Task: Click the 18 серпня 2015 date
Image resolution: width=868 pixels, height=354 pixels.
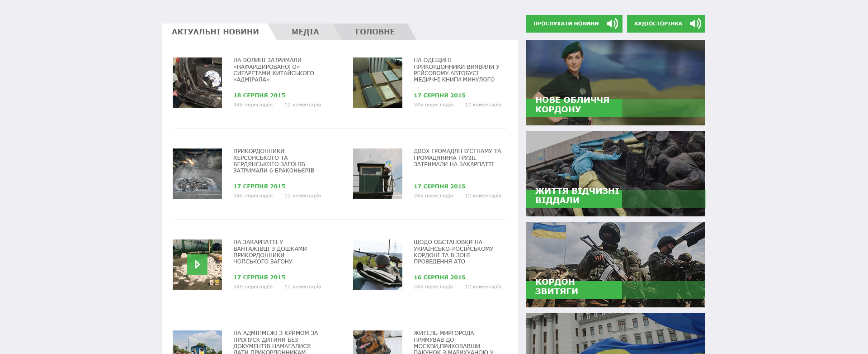Action: click(259, 96)
